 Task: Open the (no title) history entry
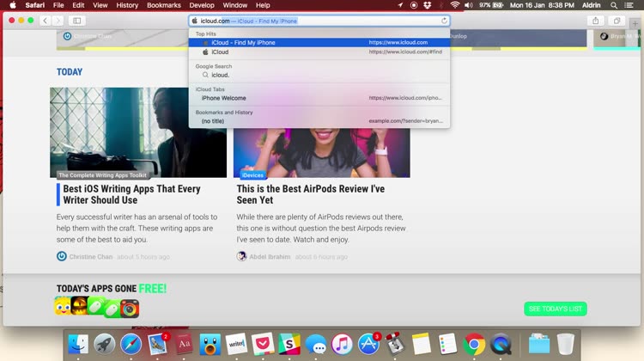click(x=319, y=121)
